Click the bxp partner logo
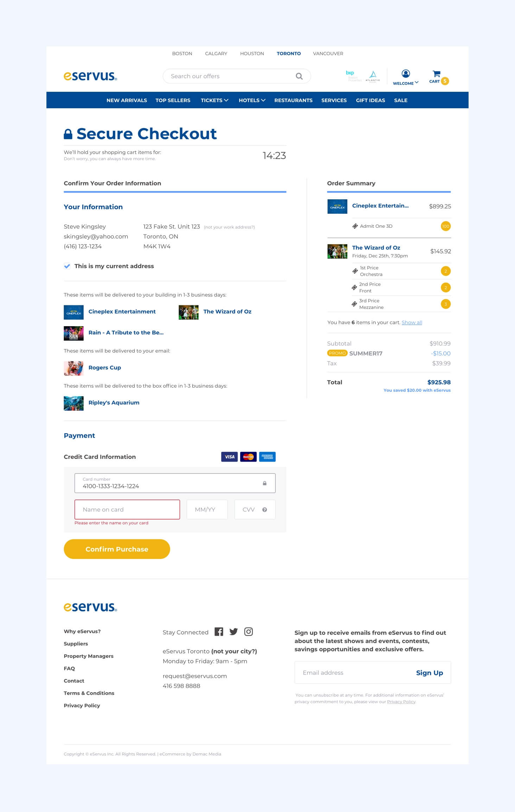 pyautogui.click(x=353, y=75)
